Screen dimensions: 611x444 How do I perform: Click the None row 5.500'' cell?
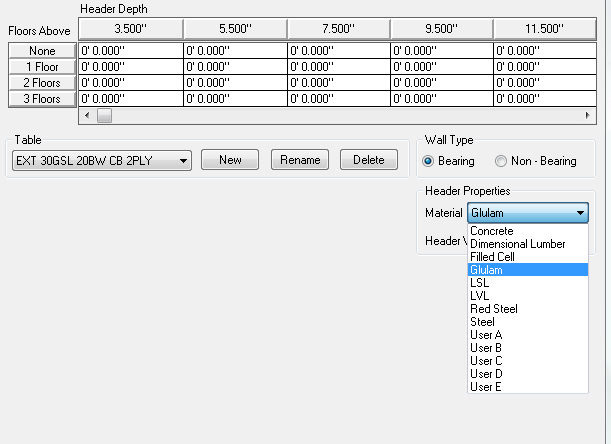click(x=235, y=51)
